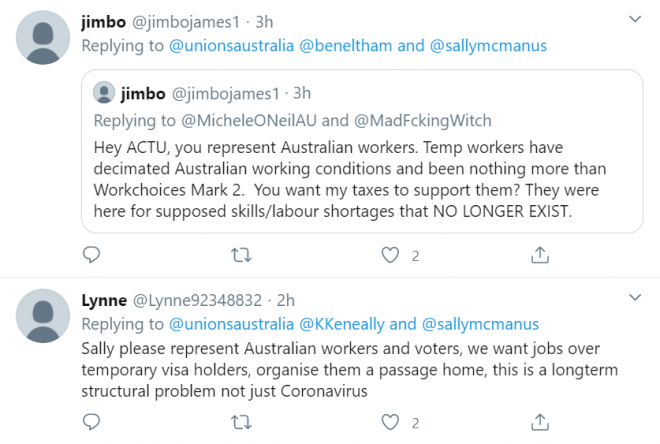660x444 pixels.
Task: Retweet Lynne's tweet
Action: (241, 421)
